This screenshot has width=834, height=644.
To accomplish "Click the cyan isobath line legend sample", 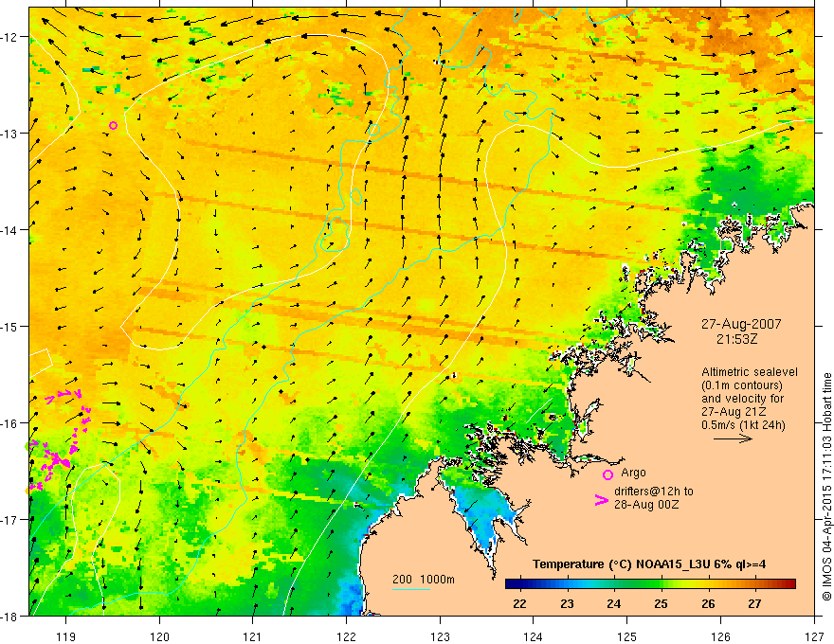I will tap(410, 589).
